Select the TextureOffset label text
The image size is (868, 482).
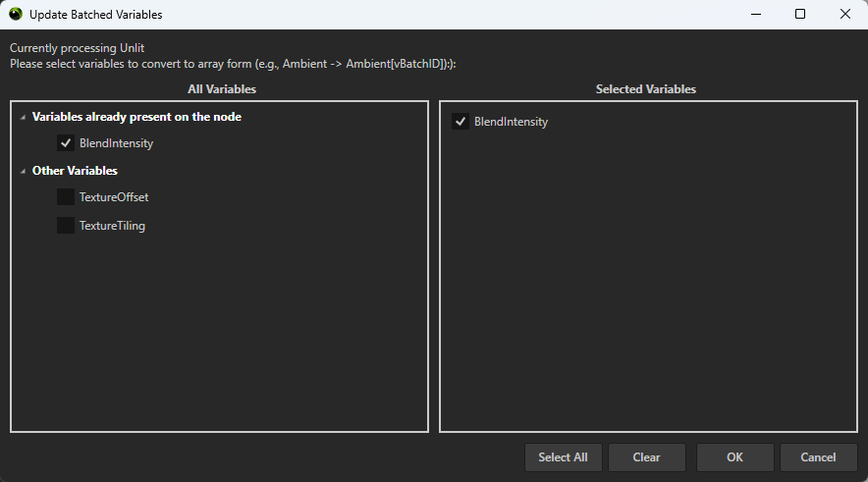[114, 197]
